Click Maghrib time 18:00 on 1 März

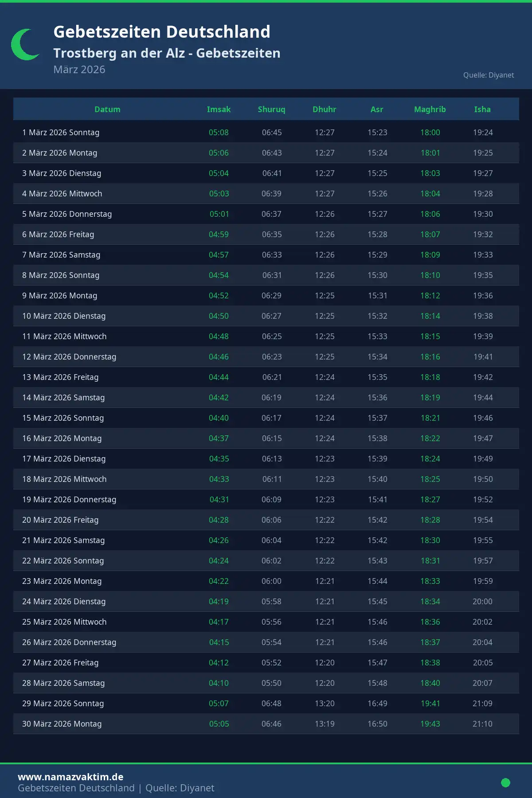pos(430,133)
